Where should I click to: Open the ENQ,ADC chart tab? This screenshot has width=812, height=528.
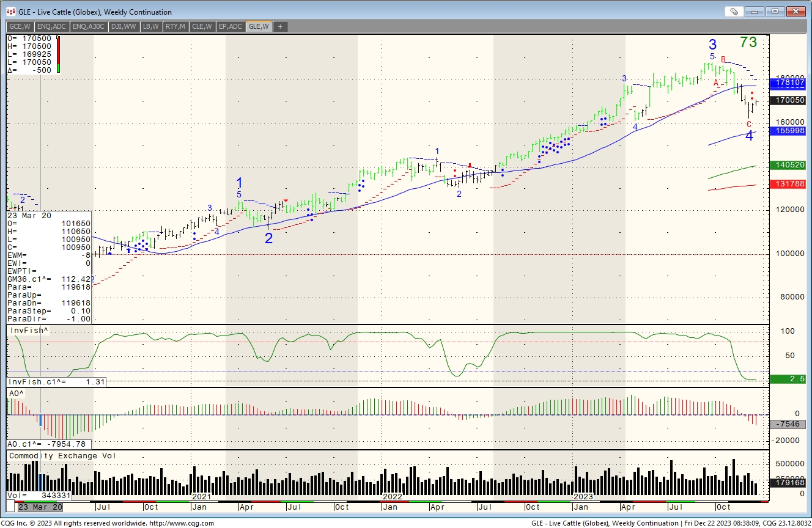[51, 26]
